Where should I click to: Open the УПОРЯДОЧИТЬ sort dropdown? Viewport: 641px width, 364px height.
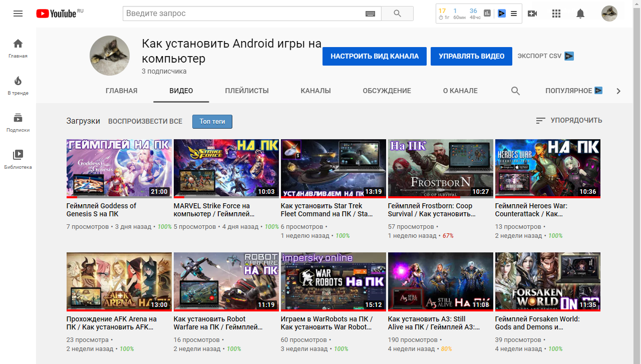[569, 120]
